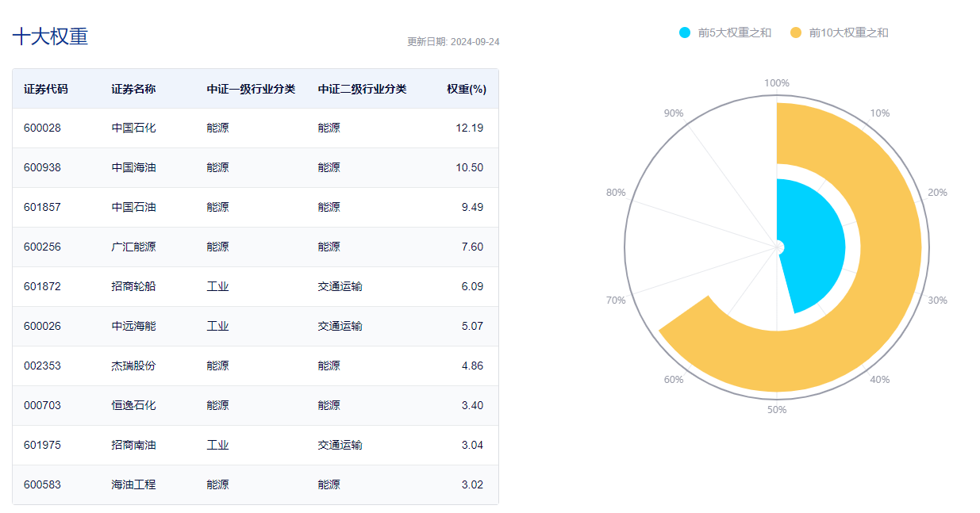Click the 证券名称 column header
The height and width of the screenshot is (513, 980).
click(133, 89)
